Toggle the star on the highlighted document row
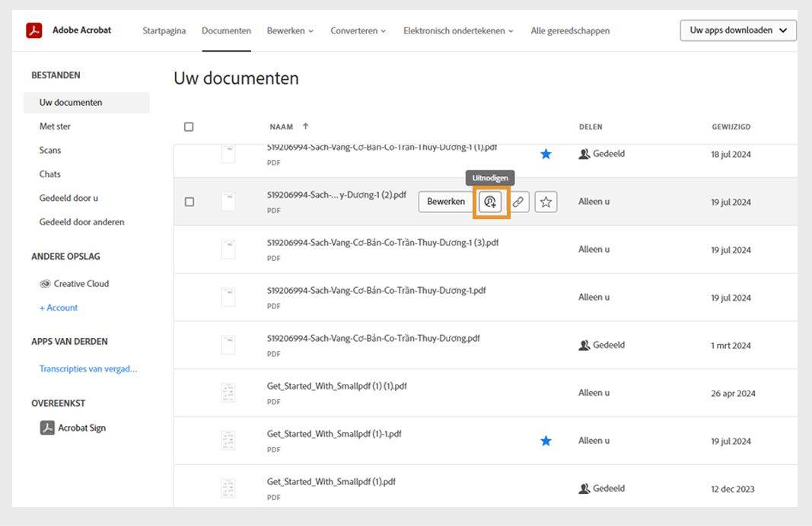The width and height of the screenshot is (812, 526). tap(546, 201)
